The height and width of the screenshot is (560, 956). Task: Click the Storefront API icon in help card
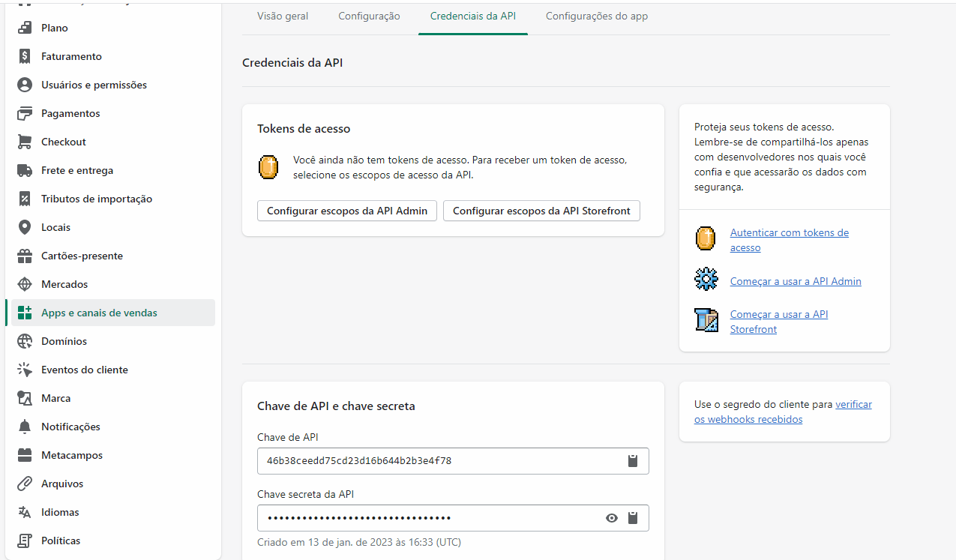pyautogui.click(x=706, y=320)
